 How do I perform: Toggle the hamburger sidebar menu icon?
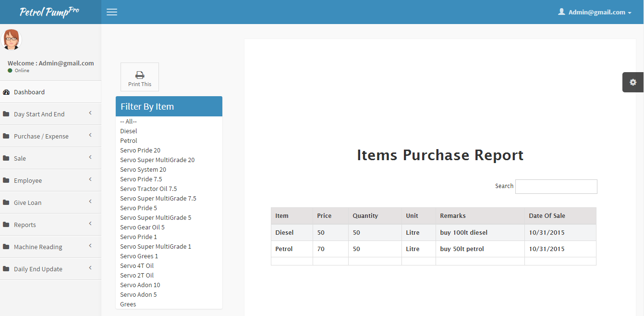112,12
